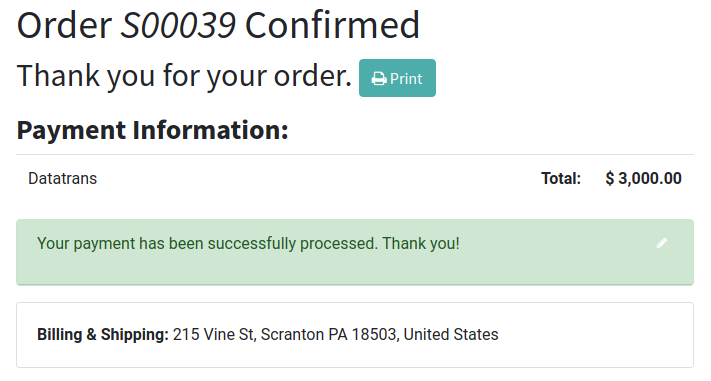
Task: Click the $ 3,000.00 total amount
Action: pos(643,178)
